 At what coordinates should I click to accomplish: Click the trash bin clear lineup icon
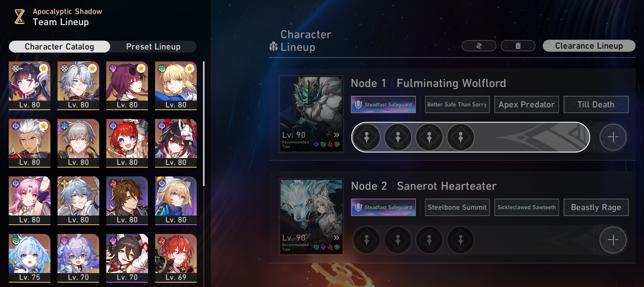[518, 46]
